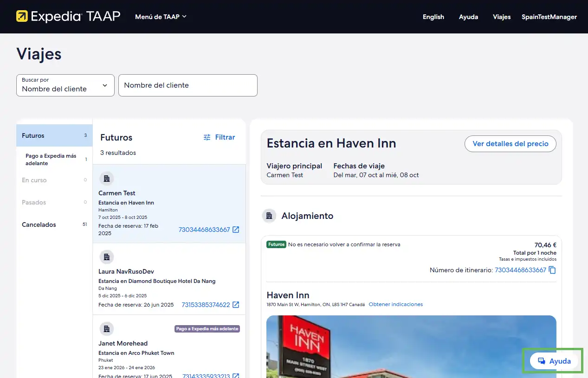The width and height of the screenshot is (588, 378).
Task: Click Ver detalles del precio button
Action: [x=510, y=144]
